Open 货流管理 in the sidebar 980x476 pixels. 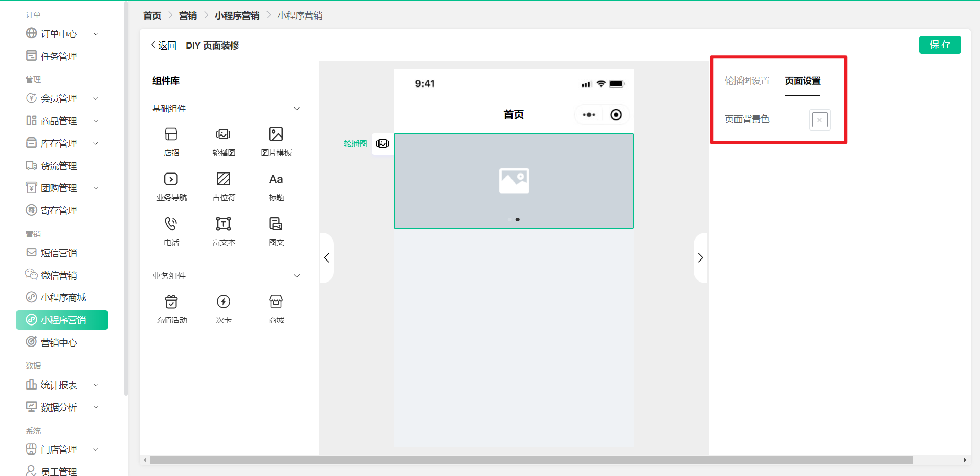59,166
